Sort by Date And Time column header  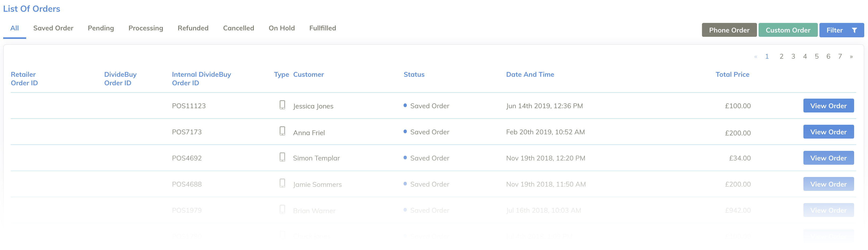(530, 75)
